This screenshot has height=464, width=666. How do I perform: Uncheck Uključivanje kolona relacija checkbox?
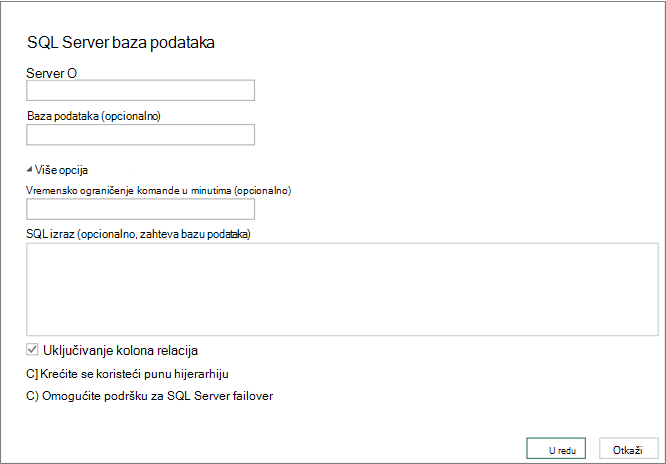(32, 350)
